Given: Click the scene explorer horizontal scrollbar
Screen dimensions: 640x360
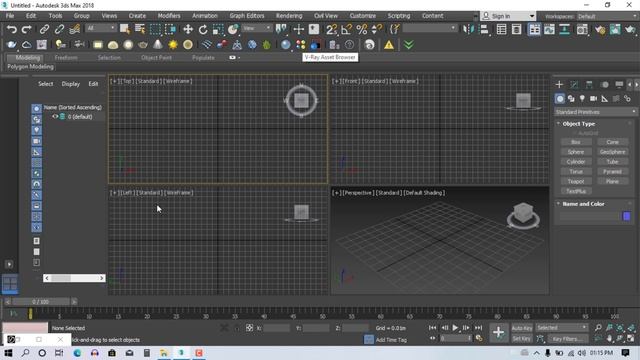Looking at the screenshot, I should (x=74, y=278).
